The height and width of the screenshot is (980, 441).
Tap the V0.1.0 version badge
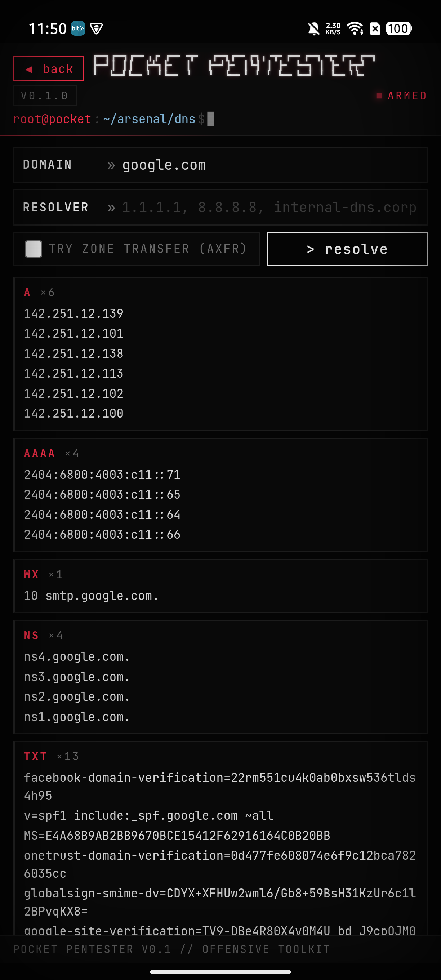coord(45,95)
